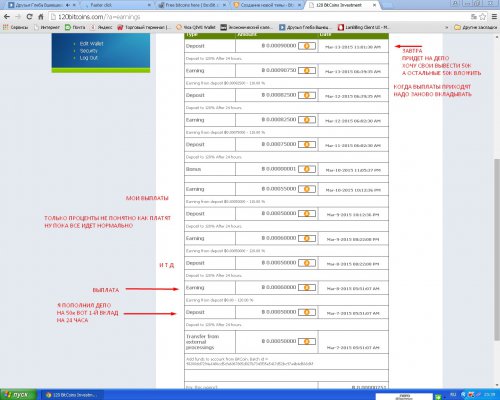The width and height of the screenshot is (500, 400).
Task: Open the Интернет bookmark
Action: click(x=46, y=27)
